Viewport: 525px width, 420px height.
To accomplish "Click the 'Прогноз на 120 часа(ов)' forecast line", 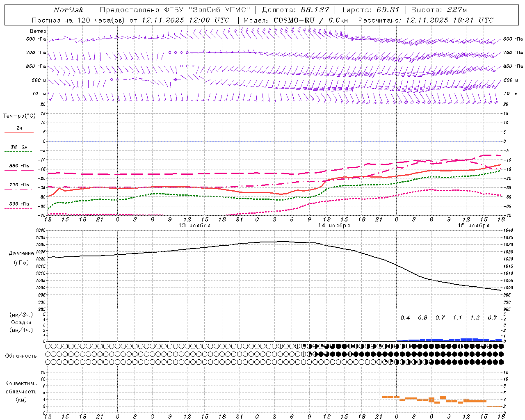I will [x=130, y=20].
